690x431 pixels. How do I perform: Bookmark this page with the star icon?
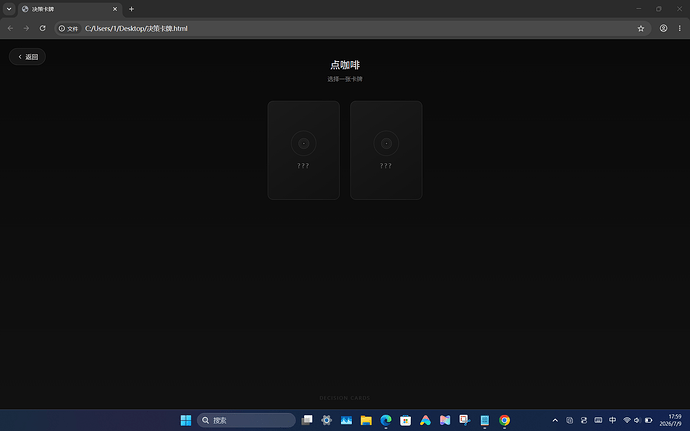[x=641, y=28]
